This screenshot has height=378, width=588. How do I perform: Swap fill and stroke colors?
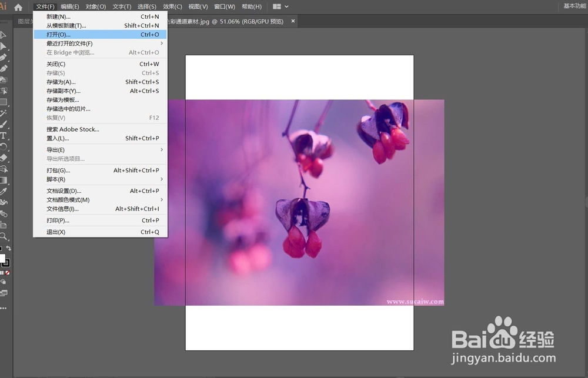[8, 248]
